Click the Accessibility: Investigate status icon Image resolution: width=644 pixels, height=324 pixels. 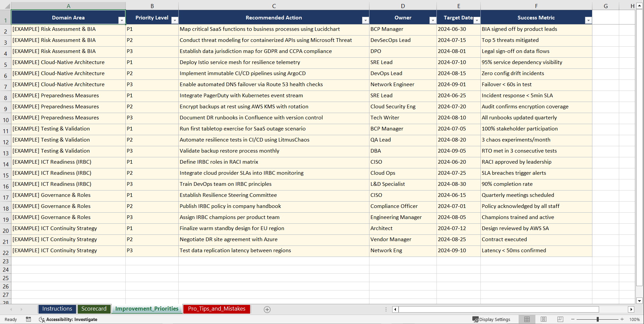pos(42,319)
